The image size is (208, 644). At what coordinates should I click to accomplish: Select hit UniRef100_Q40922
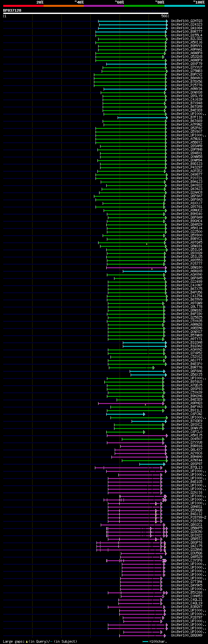pyautogui.click(x=187, y=185)
